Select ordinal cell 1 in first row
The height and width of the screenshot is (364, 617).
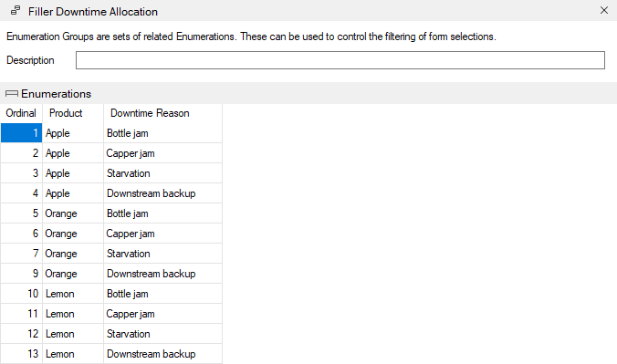coord(21,133)
